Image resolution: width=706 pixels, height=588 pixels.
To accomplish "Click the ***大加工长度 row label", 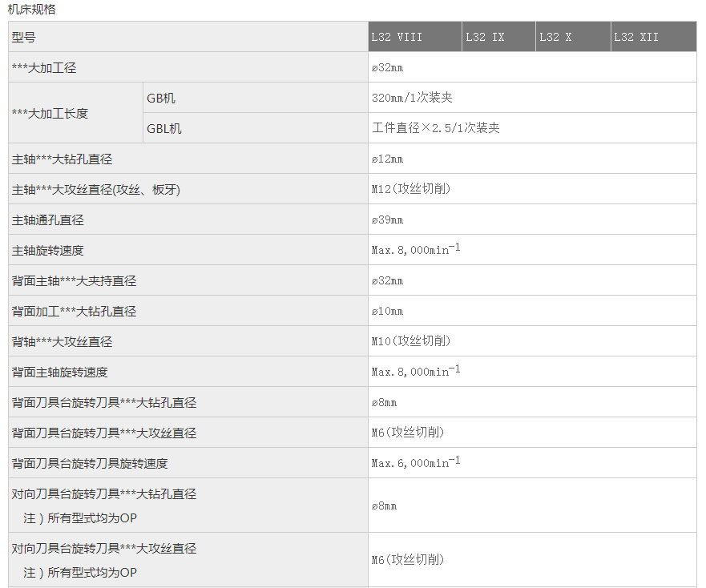I will click(x=50, y=113).
